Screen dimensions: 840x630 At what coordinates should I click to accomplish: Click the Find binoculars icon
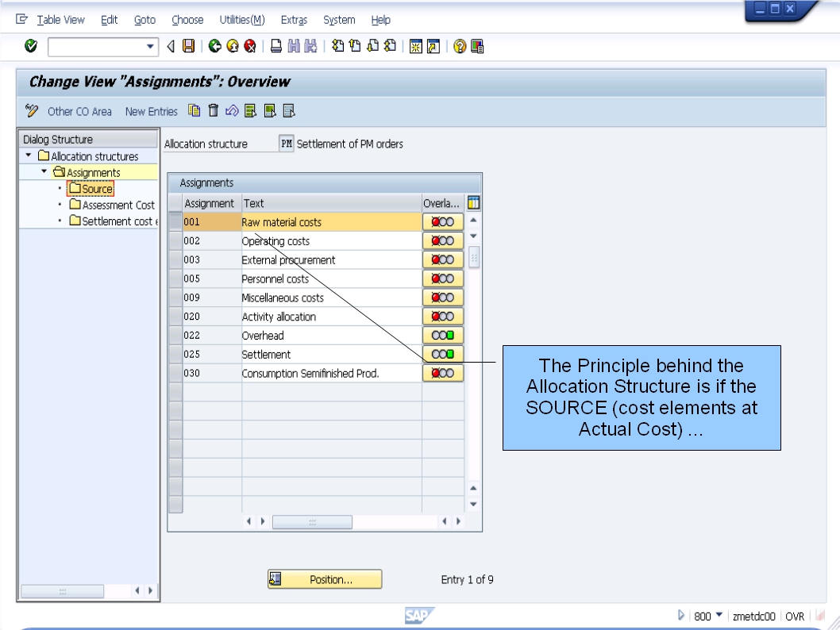point(294,46)
